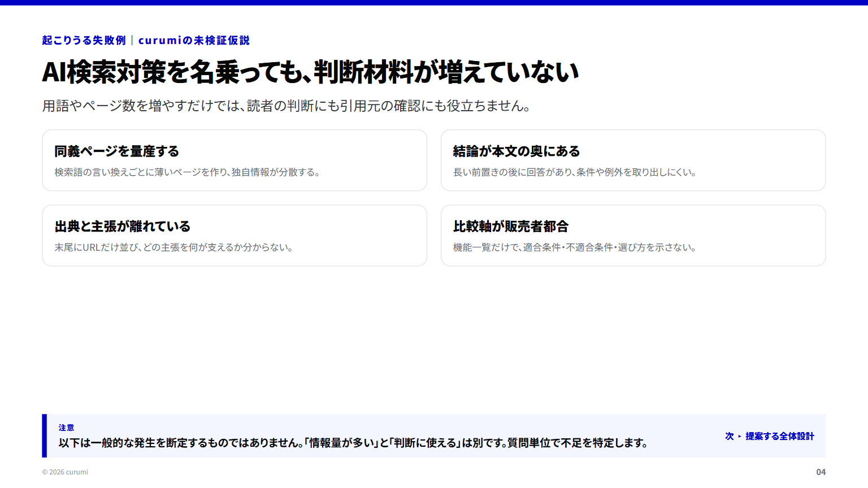Click the note text 以下は一般的な発生を断定
868x488 pixels.
354,443
